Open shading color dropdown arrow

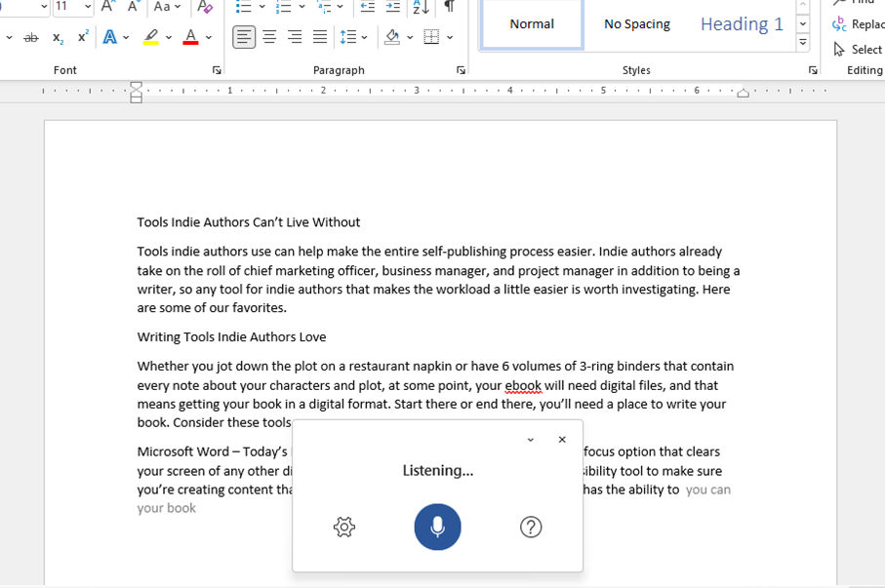pos(411,38)
